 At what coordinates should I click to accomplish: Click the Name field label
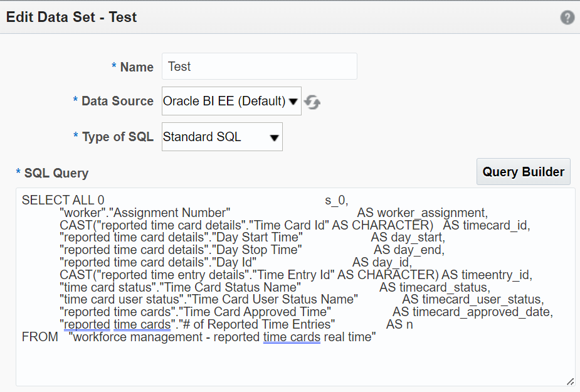137,67
